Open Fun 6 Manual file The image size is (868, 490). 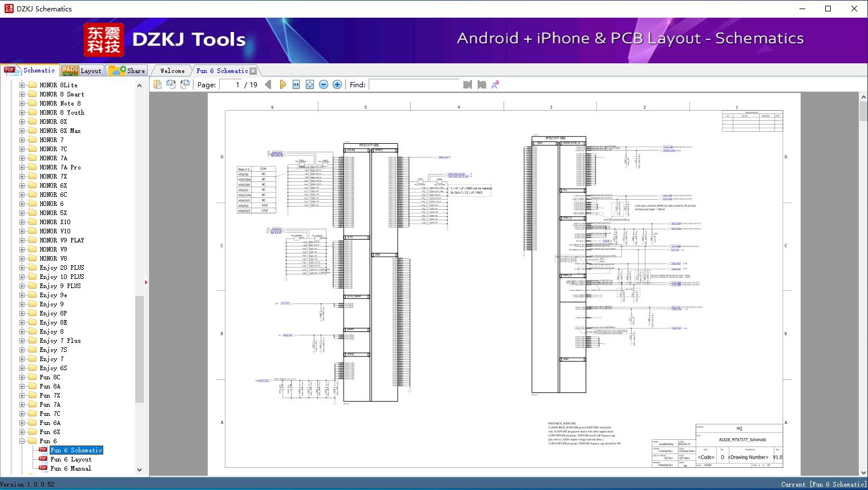click(71, 468)
